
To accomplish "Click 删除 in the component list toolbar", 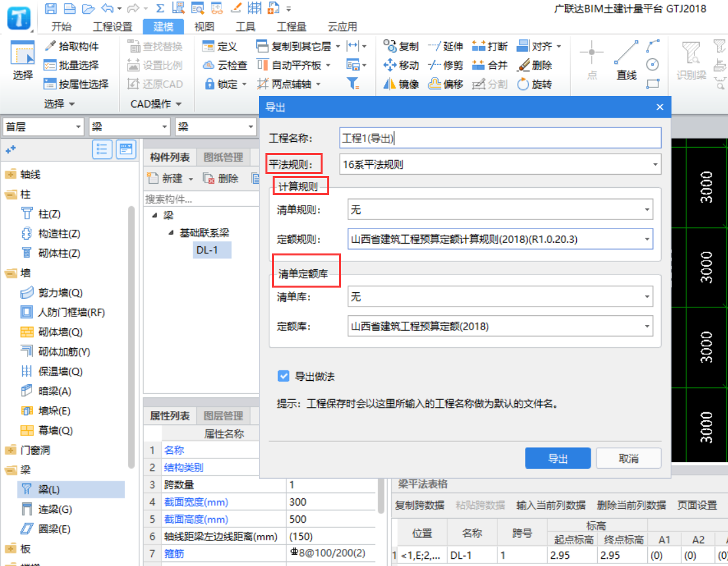I will (221, 178).
